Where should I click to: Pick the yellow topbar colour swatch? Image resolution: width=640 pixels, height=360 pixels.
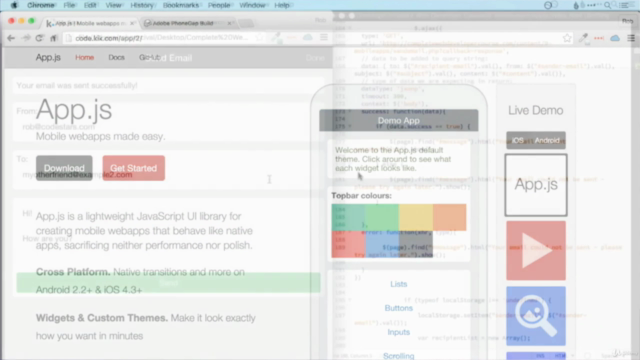[416, 217]
